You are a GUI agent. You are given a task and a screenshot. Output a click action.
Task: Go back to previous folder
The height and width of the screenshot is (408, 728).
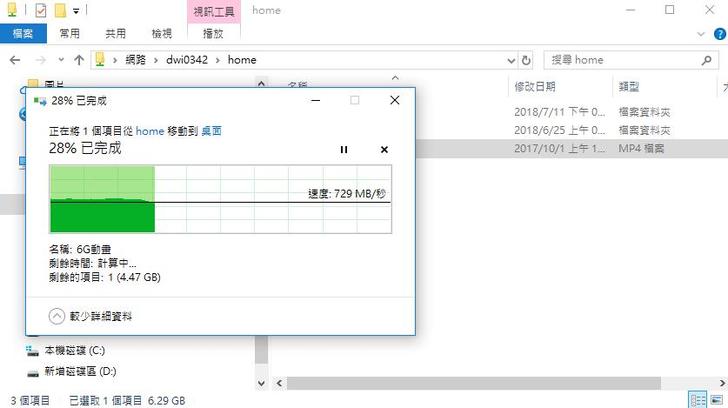coord(15,60)
